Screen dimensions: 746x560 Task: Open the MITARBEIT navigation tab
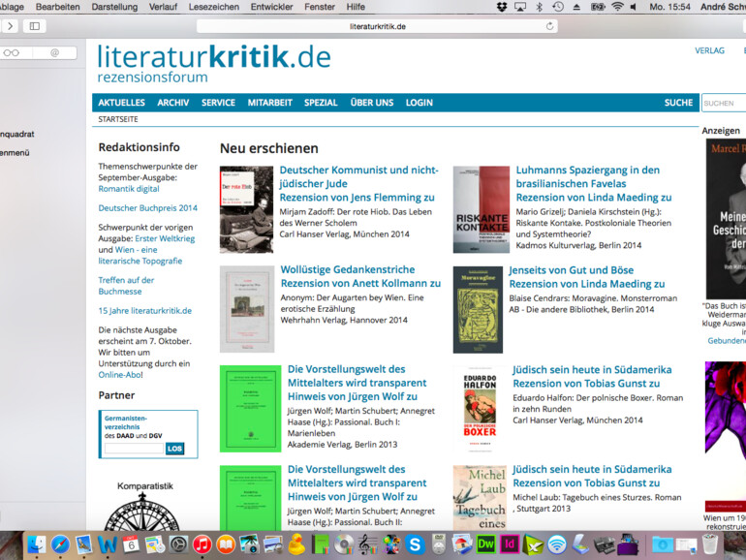click(x=269, y=103)
